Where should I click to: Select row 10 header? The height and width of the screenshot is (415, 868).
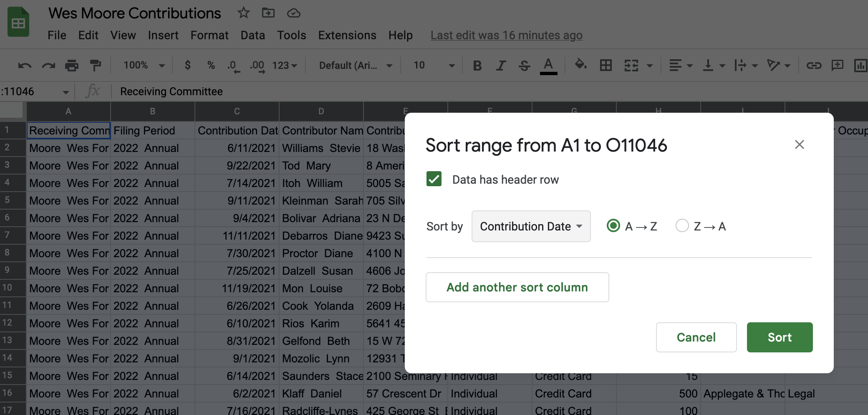tap(13, 288)
